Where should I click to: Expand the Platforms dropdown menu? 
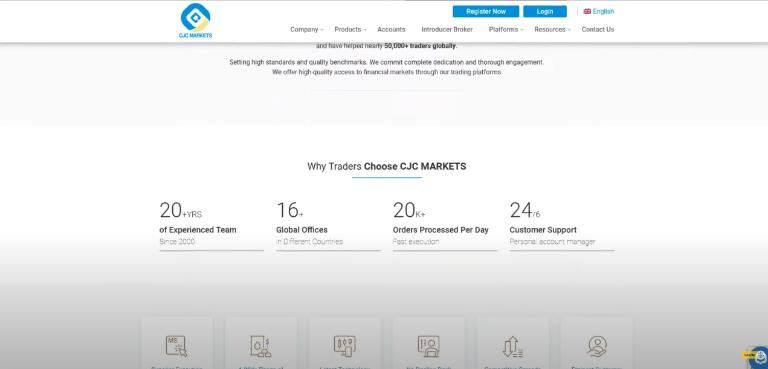506,29
